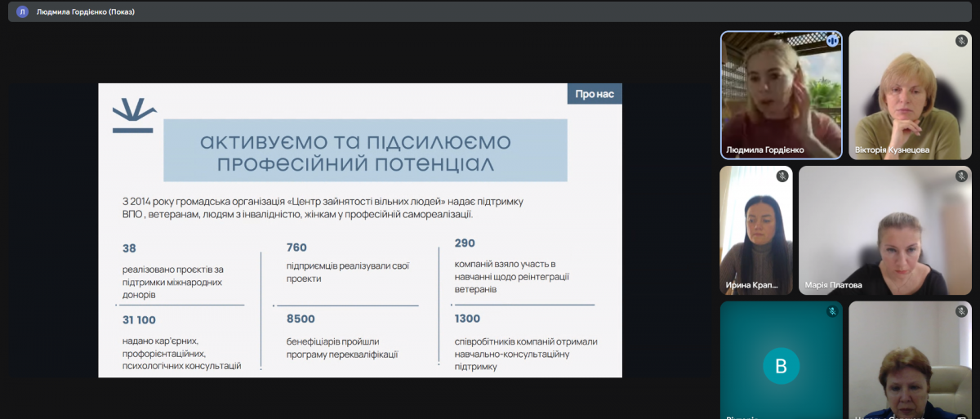The image size is (980, 419).
Task: Click the text бенефіціарів пройшли програму перекваліфікації
Action: pyautogui.click(x=342, y=348)
